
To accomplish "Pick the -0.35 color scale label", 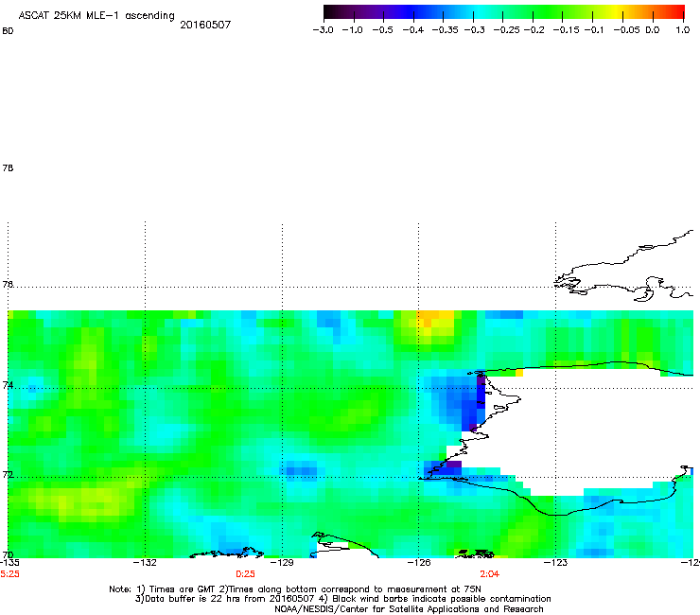I will pyautogui.click(x=446, y=30).
